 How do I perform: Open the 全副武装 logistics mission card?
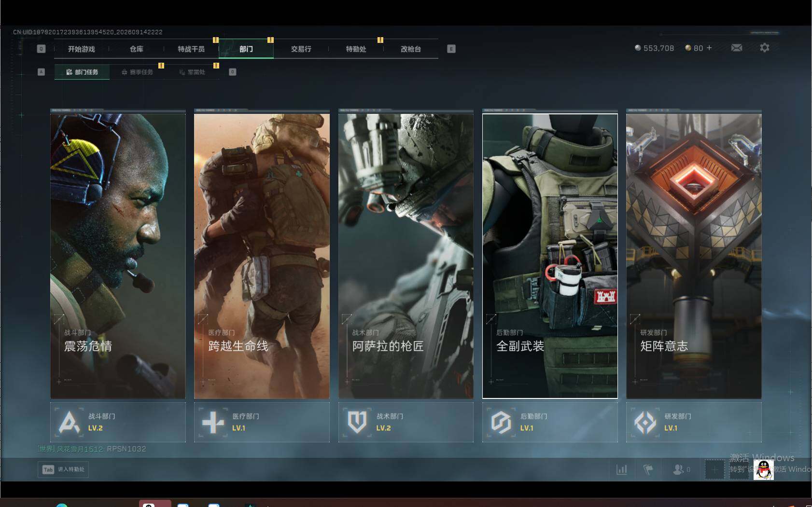point(550,256)
